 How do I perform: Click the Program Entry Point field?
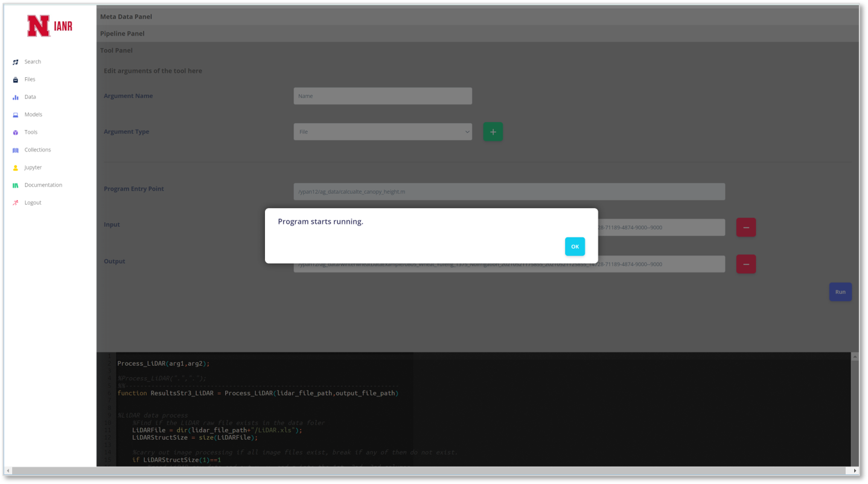[509, 192]
